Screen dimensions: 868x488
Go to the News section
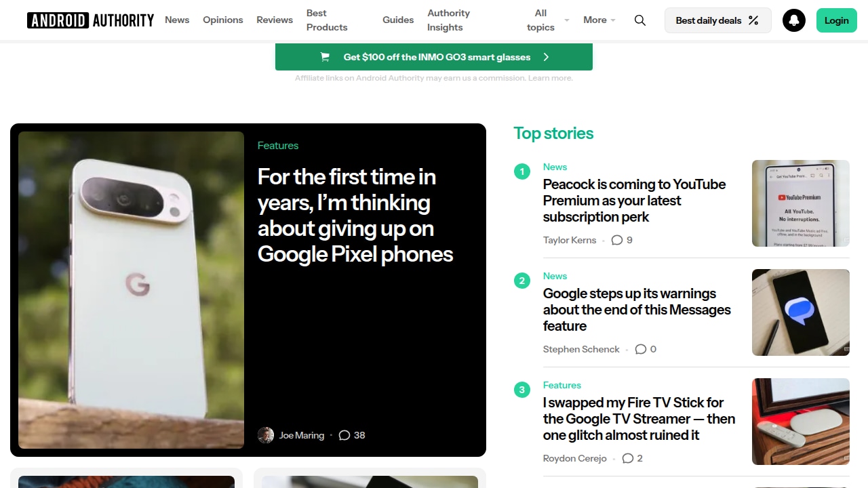coord(177,20)
